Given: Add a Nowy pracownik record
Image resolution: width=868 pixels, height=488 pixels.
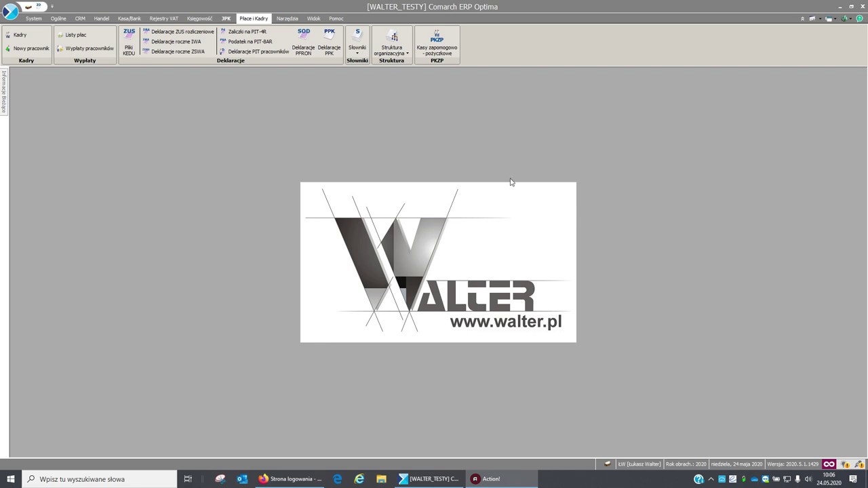Looking at the screenshot, I should pos(27,49).
